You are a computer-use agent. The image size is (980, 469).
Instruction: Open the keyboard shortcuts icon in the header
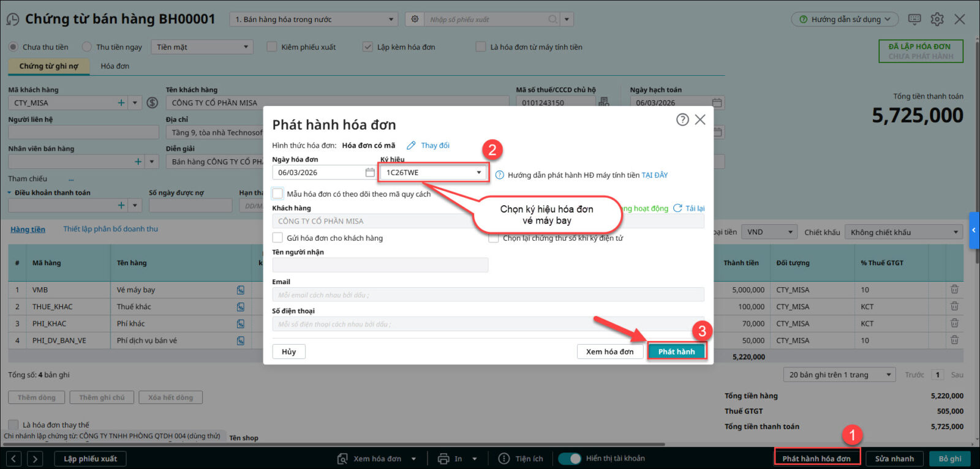pyautogui.click(x=914, y=20)
